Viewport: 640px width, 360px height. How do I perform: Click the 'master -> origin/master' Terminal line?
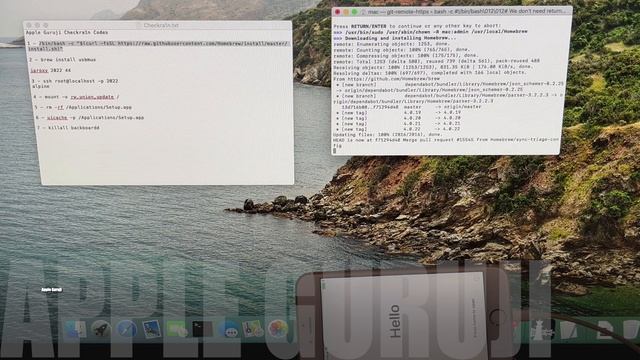411,107
